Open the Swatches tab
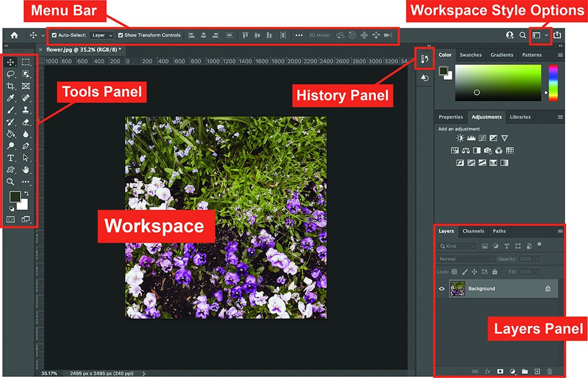 [x=470, y=55]
